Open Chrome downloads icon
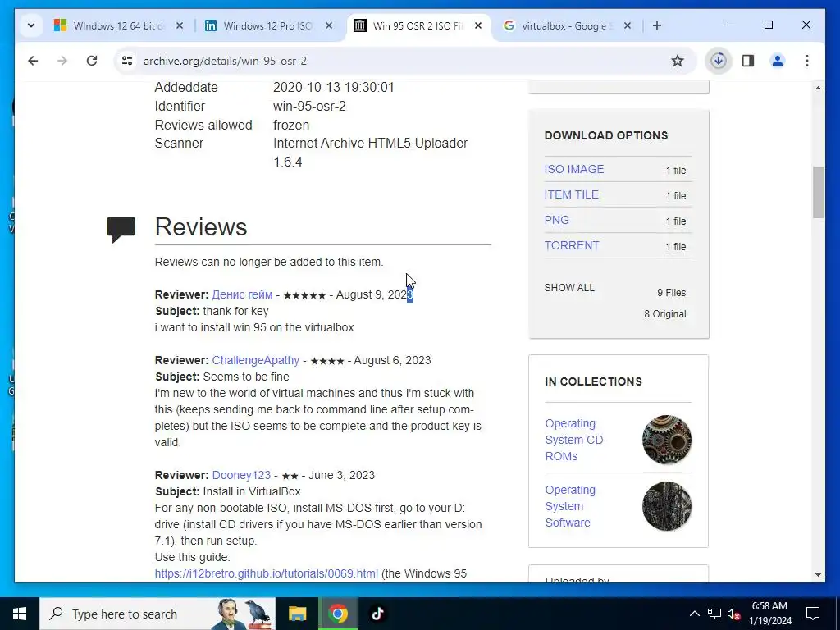The width and height of the screenshot is (840, 630). pos(719,61)
